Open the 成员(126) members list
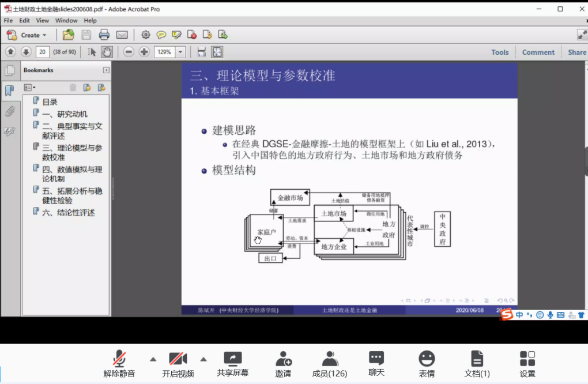 330,364
